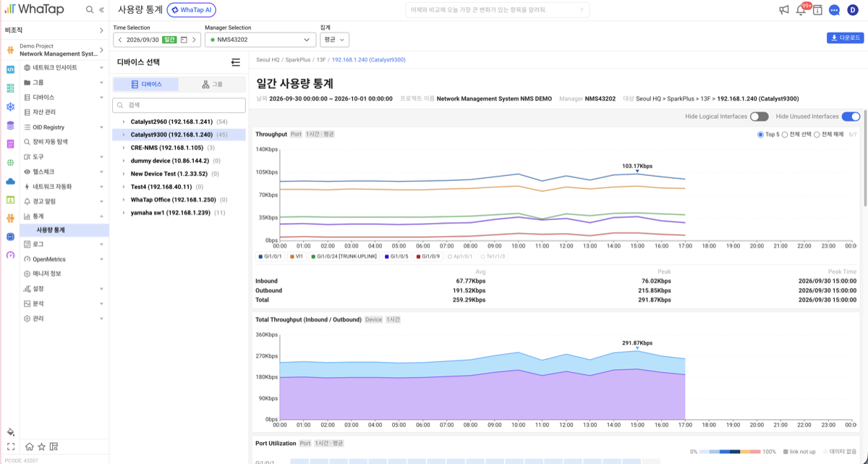Open the info box icon in the header
The image size is (868, 464).
click(817, 10)
